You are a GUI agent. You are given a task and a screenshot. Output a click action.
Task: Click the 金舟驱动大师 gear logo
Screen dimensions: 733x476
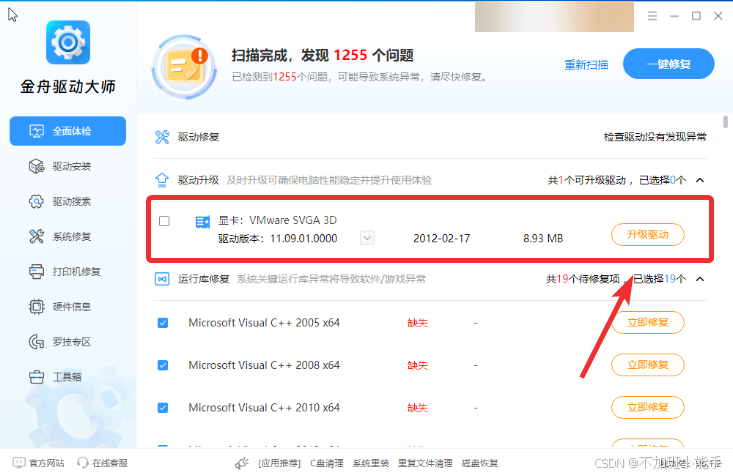coord(68,43)
